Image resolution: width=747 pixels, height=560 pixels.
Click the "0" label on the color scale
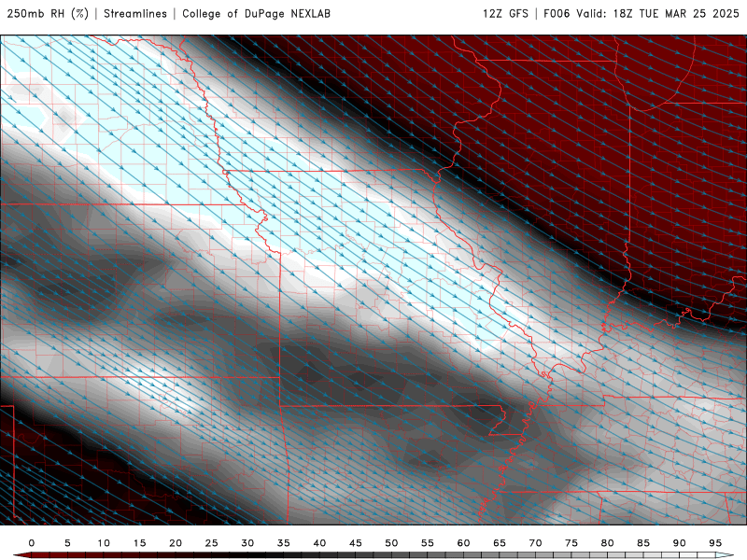[32, 543]
